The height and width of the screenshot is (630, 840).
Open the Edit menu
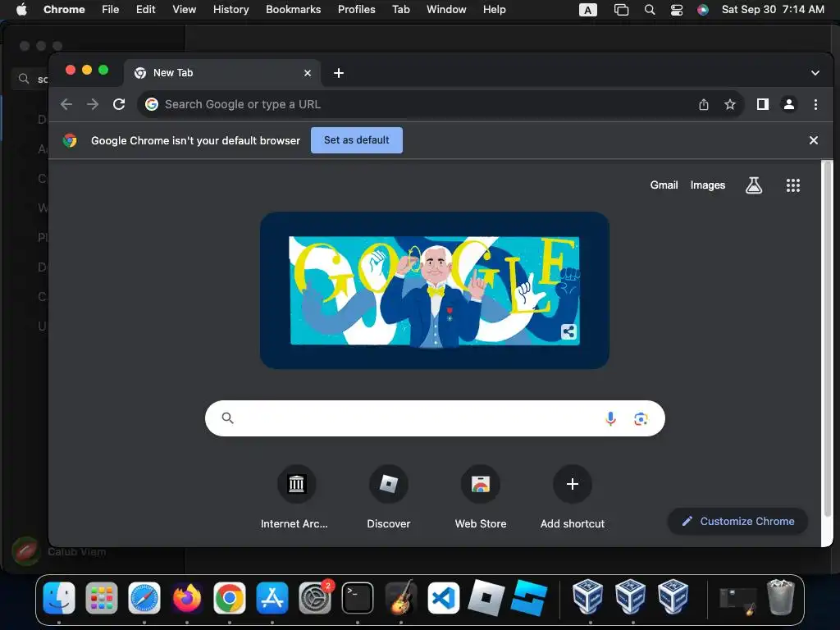click(x=145, y=9)
